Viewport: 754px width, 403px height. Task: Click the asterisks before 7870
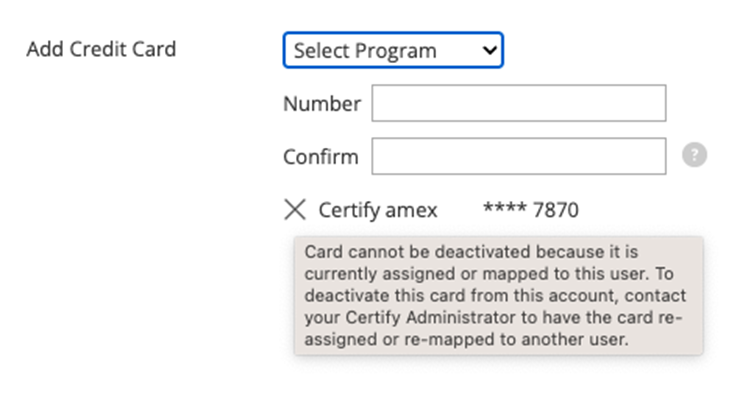coord(505,211)
